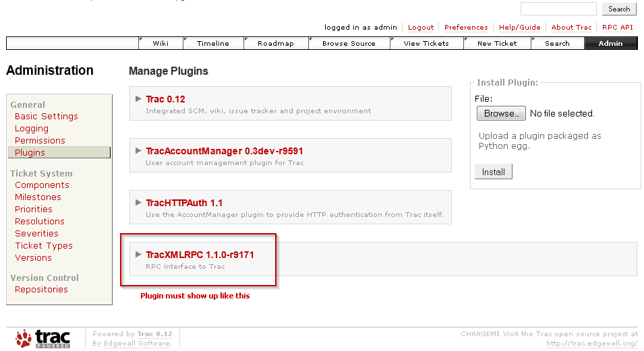Click the Edgewall Software footer link
The width and height of the screenshot is (644, 351).
(137, 343)
